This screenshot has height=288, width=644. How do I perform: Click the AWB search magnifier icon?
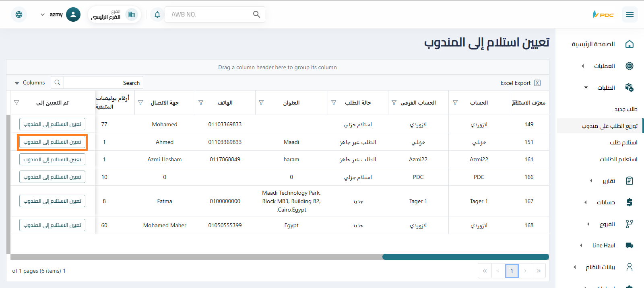coord(256,14)
